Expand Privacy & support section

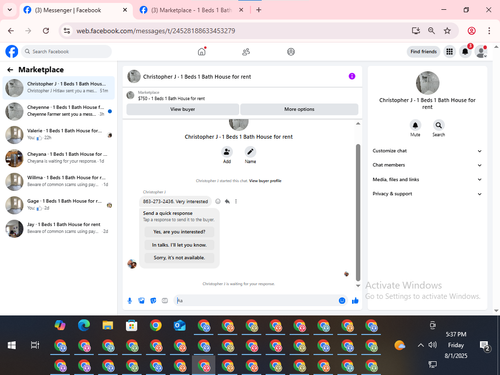[427, 194]
